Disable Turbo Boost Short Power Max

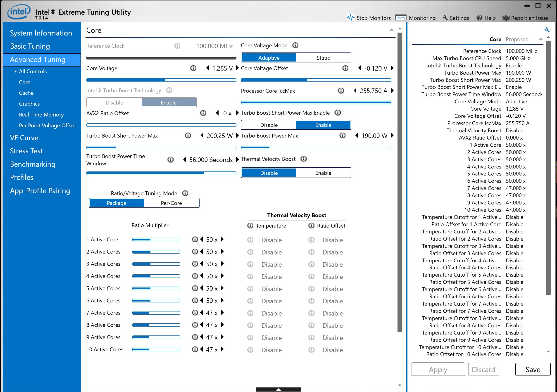click(x=269, y=125)
